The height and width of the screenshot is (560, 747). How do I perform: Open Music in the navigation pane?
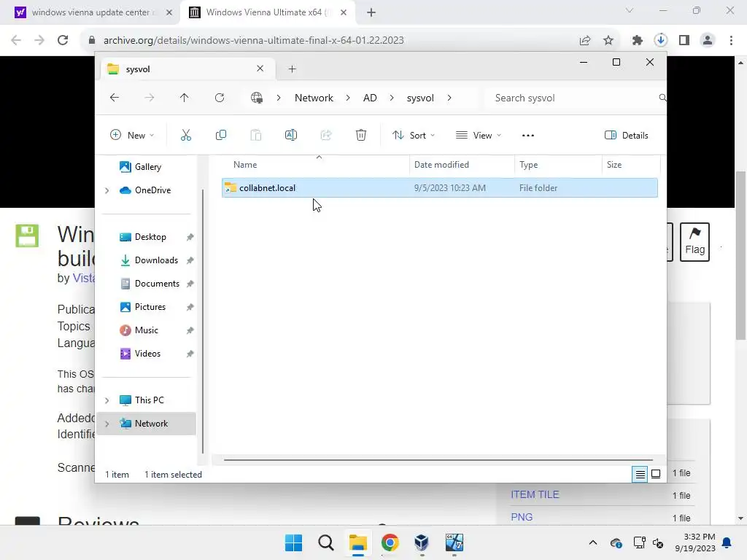(x=146, y=330)
